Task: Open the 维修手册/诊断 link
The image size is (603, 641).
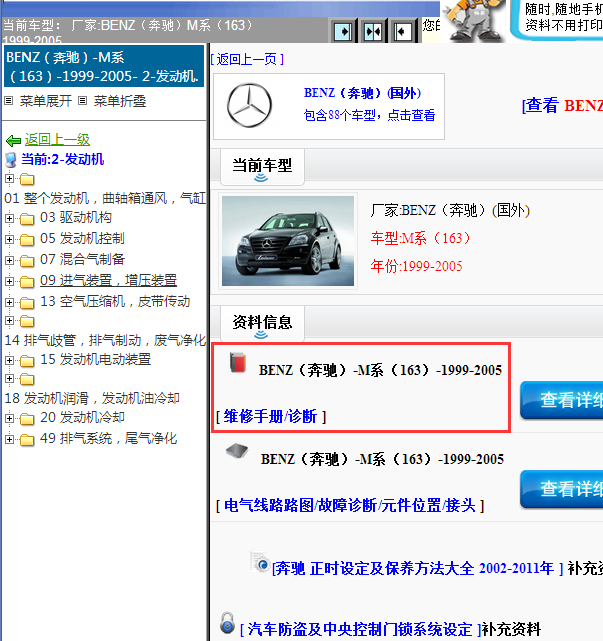Action: [271, 417]
